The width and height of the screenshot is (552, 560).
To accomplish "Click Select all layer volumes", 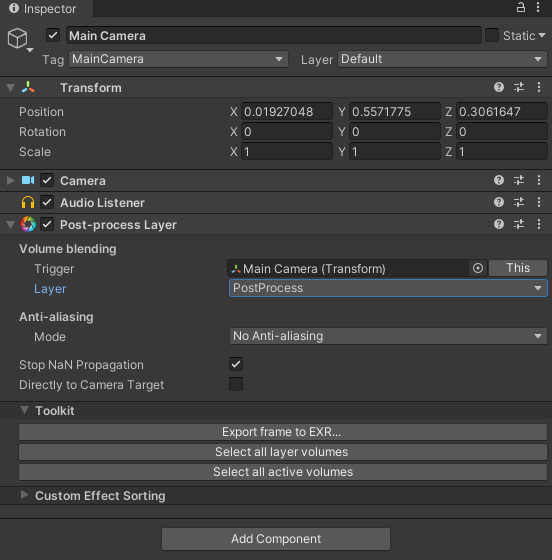I will (x=283, y=452).
